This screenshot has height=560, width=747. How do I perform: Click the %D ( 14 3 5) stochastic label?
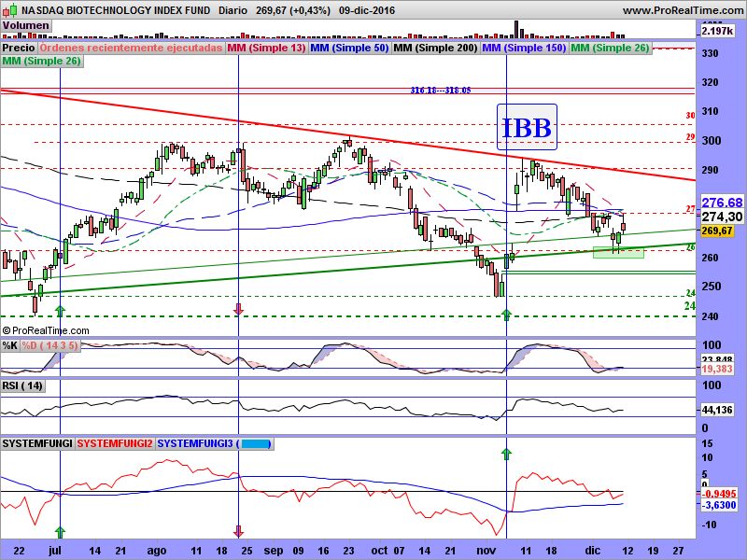coord(49,345)
